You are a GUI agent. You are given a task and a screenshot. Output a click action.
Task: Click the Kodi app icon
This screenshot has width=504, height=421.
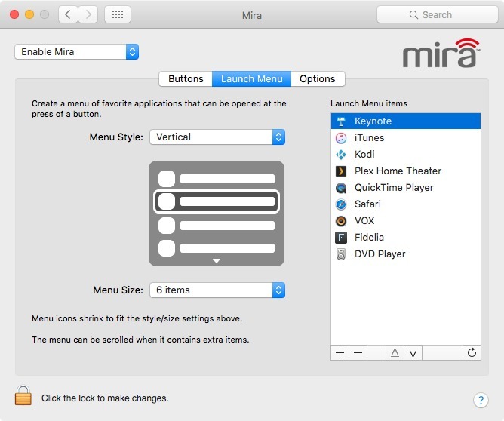[x=341, y=155]
